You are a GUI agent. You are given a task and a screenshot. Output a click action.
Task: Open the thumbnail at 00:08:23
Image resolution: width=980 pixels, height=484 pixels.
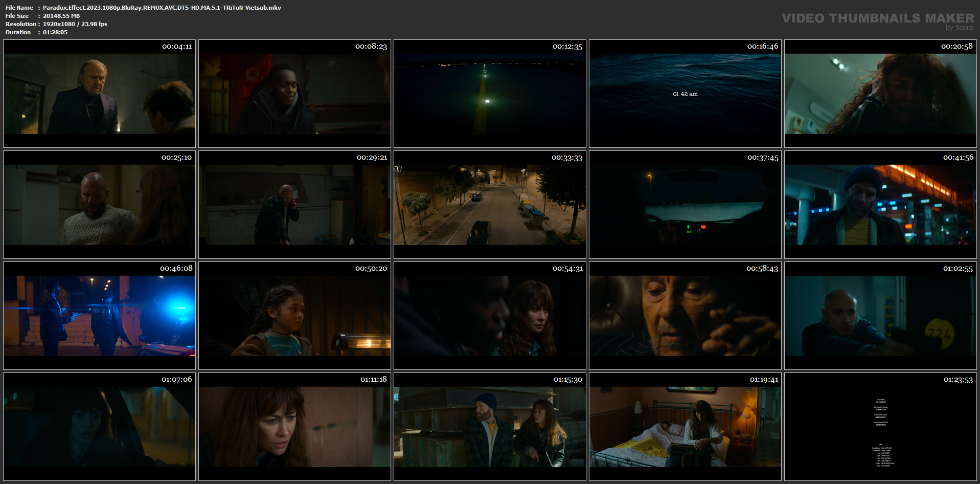pyautogui.click(x=294, y=94)
